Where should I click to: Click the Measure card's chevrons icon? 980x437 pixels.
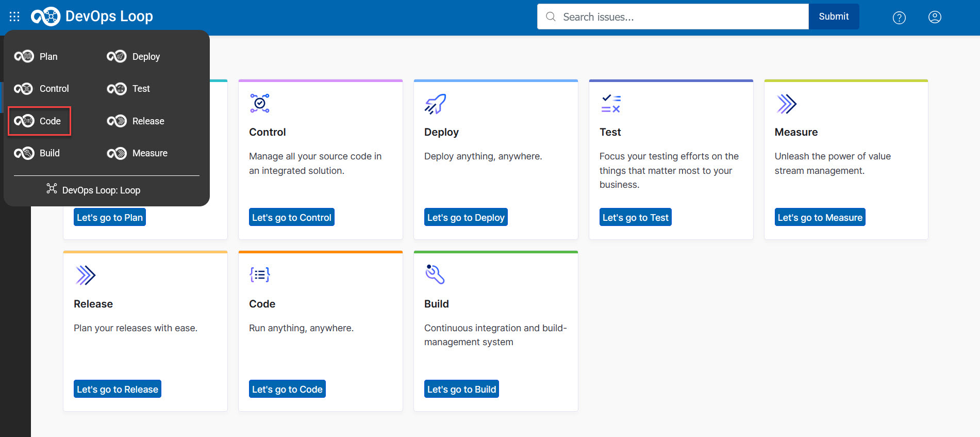[786, 104]
